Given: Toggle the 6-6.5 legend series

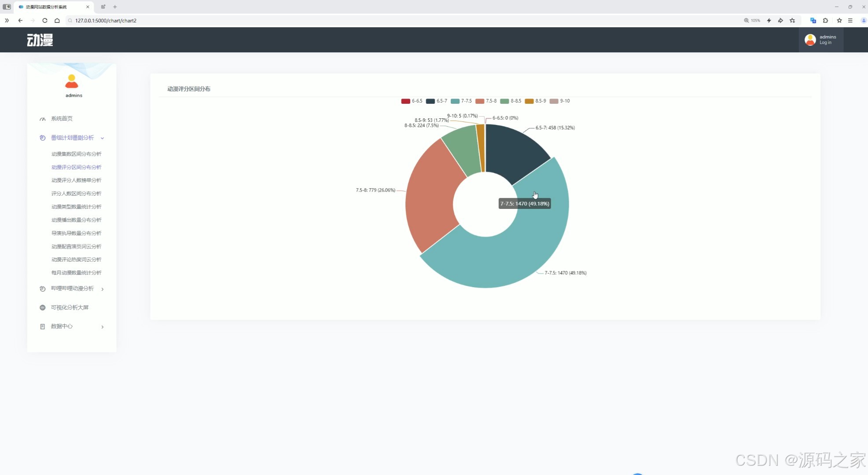Looking at the screenshot, I should [x=412, y=101].
